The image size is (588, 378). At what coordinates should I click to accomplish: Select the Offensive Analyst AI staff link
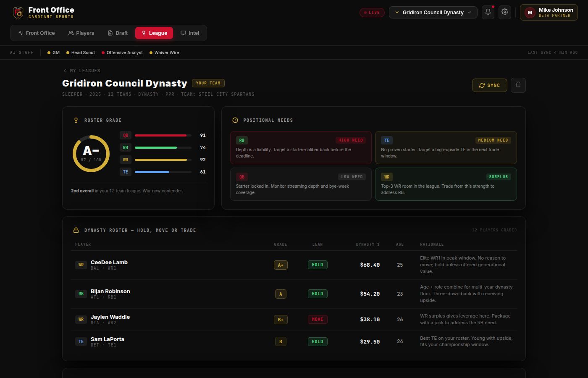tap(122, 52)
